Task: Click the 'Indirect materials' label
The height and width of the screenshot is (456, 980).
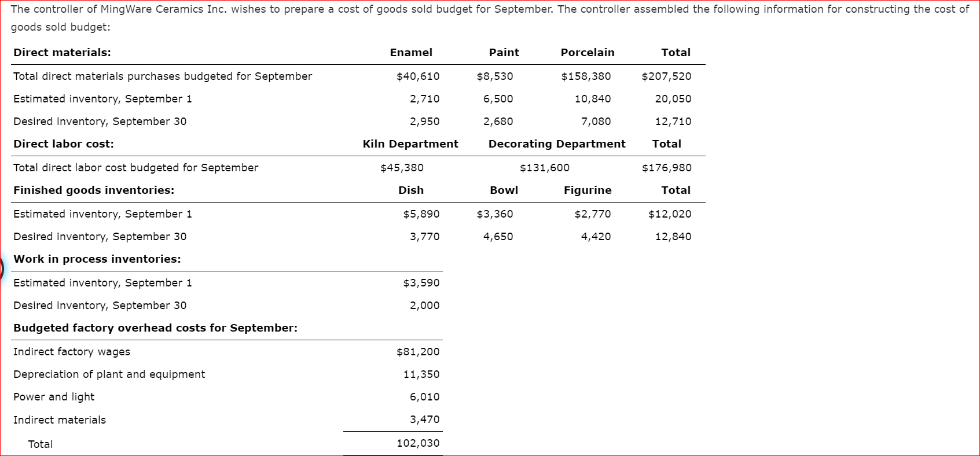Action: click(60, 420)
